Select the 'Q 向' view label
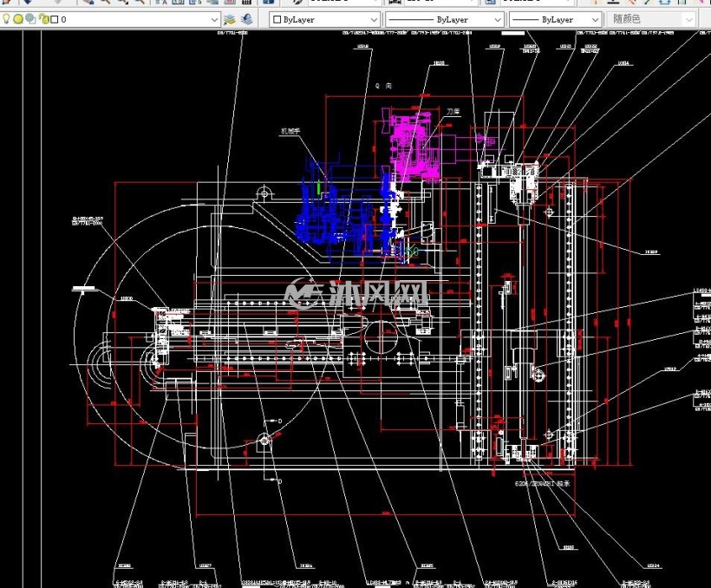Viewport: 711px width, 588px height. 383,86
